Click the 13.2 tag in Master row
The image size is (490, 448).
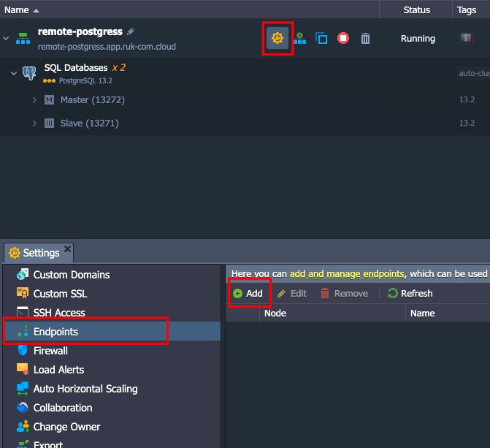(467, 99)
